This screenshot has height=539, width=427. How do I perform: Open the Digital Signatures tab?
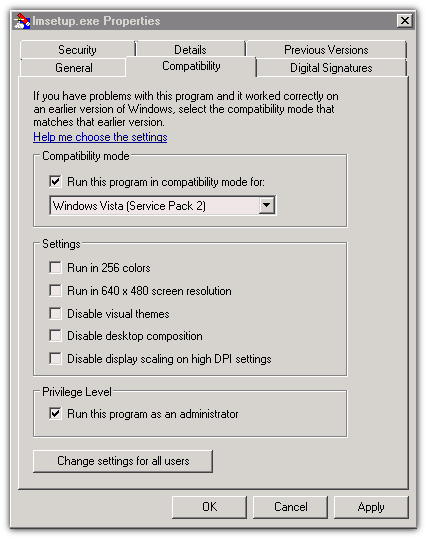pos(331,67)
